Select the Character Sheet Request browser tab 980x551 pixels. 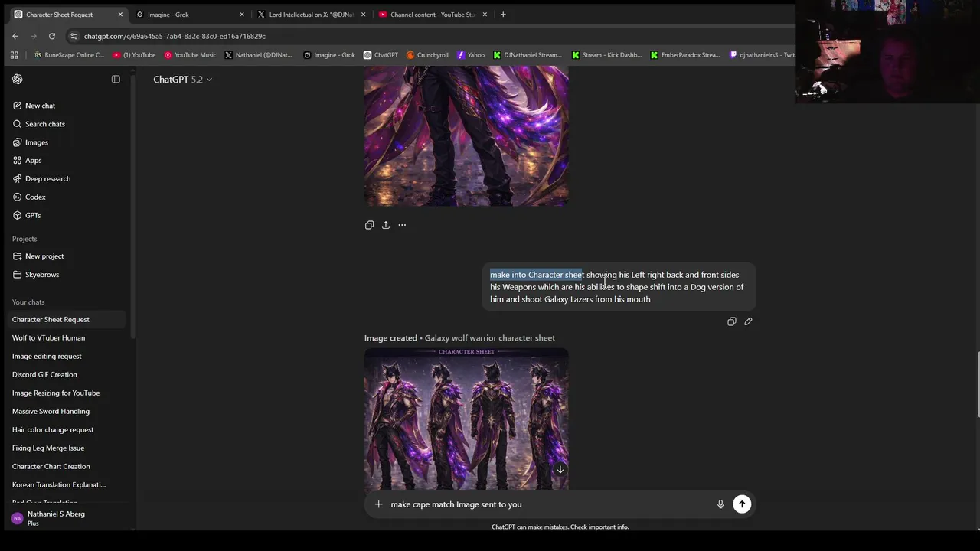click(67, 15)
